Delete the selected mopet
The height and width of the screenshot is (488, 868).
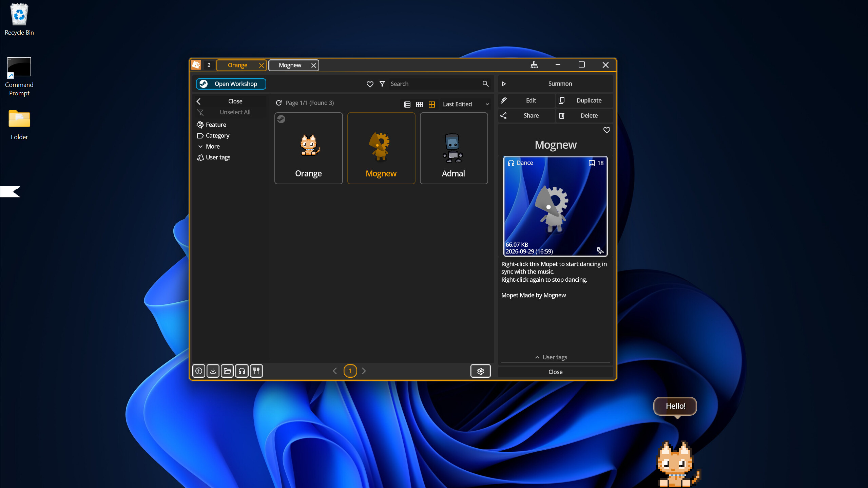(584, 116)
